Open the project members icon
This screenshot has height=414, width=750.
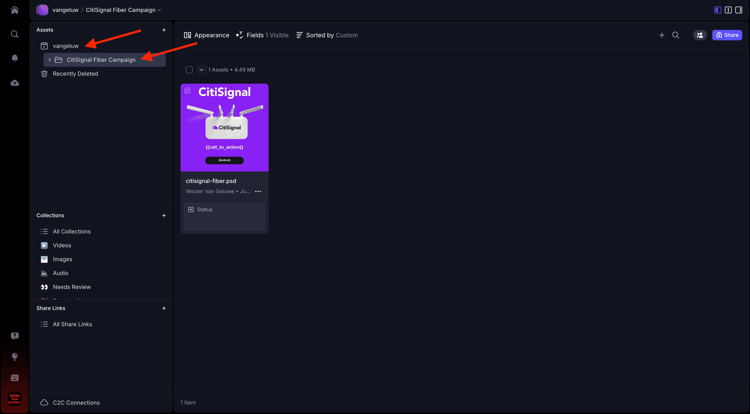pos(700,35)
